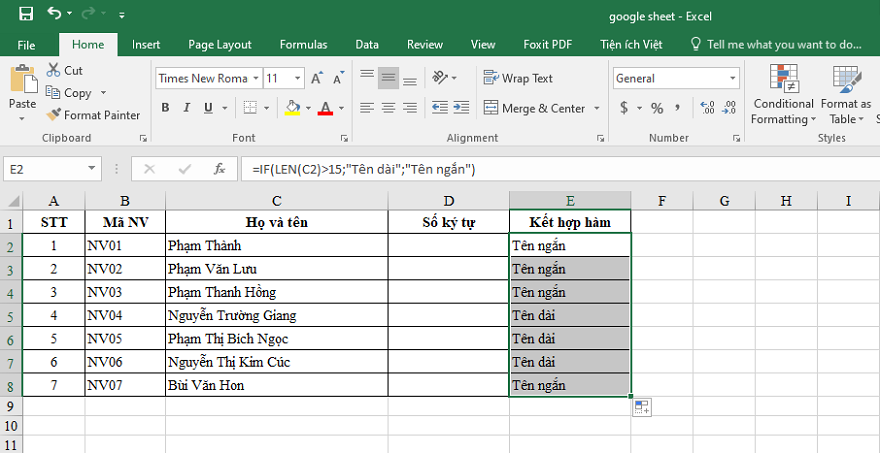The image size is (880, 453).
Task: Toggle Wrap Text on
Action: [518, 79]
